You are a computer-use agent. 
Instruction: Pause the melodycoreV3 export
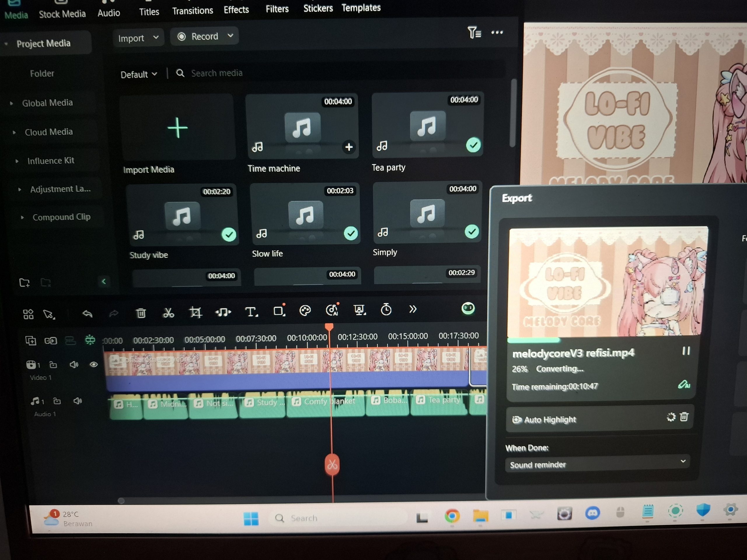click(686, 351)
